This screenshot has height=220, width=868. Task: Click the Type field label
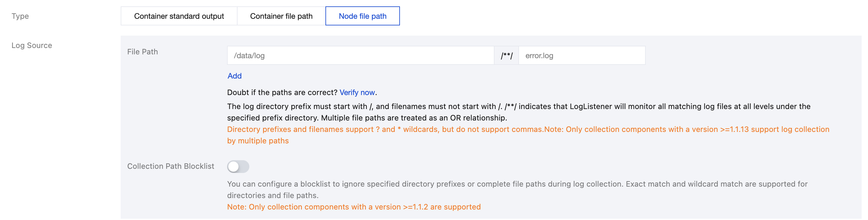[x=20, y=16]
